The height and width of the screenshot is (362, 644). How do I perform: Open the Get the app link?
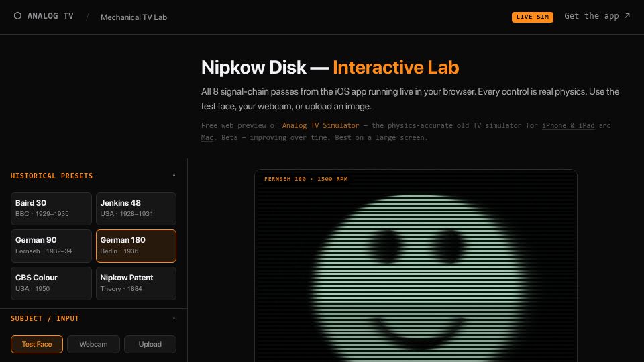coord(597,16)
